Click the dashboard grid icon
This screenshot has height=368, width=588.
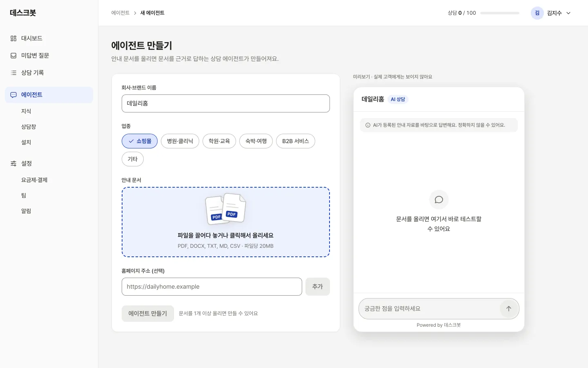[13, 38]
